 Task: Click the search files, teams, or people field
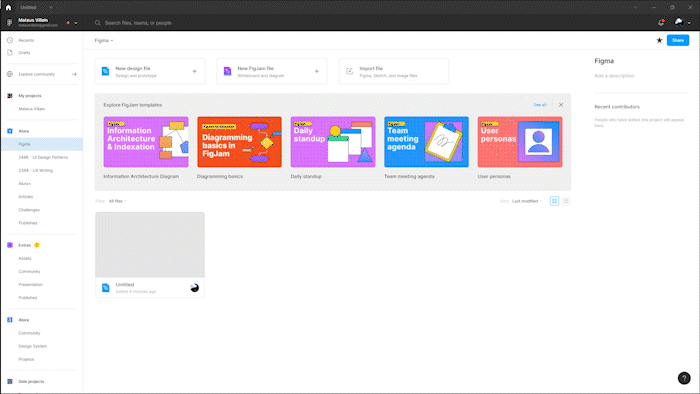pos(138,23)
